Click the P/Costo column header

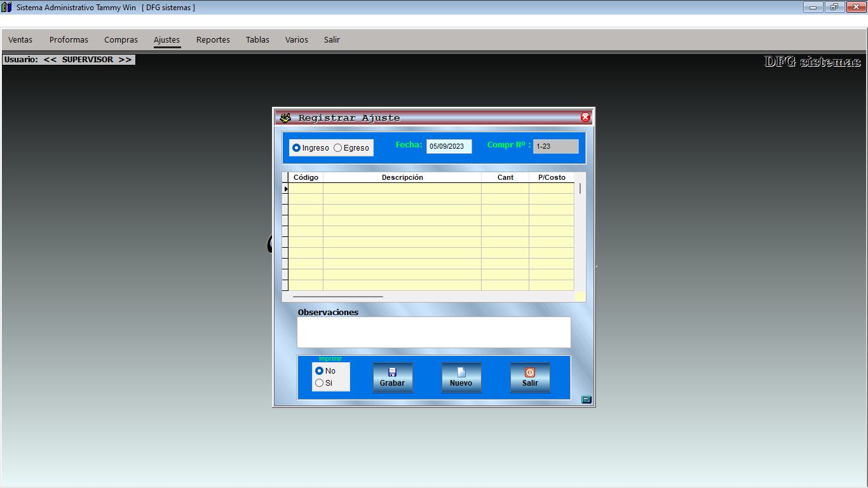coord(552,177)
